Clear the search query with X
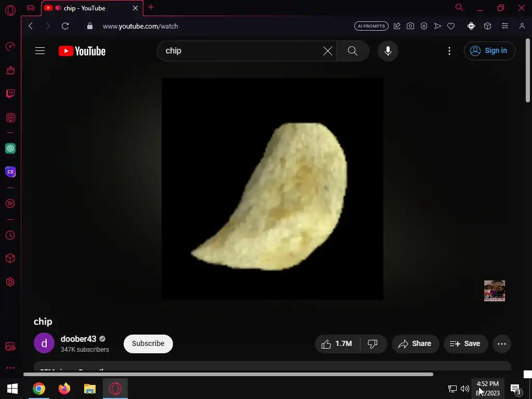This screenshot has height=399, width=532. tap(328, 51)
